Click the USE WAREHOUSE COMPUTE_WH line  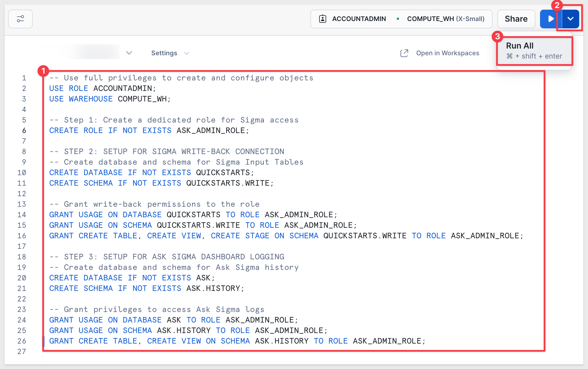click(110, 99)
